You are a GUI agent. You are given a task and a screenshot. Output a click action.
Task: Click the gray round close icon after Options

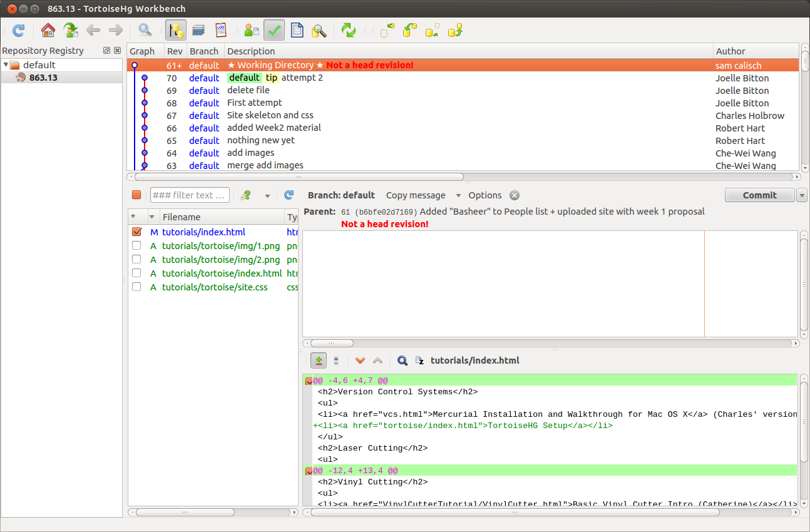pos(515,195)
